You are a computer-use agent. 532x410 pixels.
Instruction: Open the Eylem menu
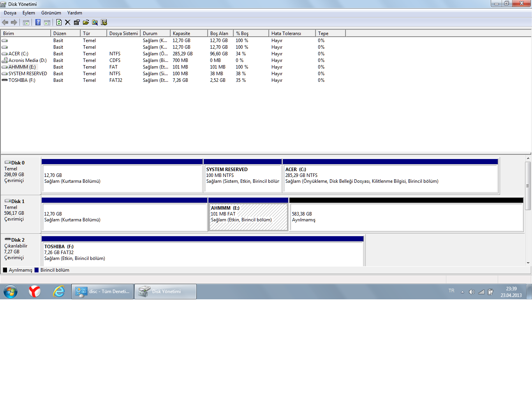coord(29,13)
